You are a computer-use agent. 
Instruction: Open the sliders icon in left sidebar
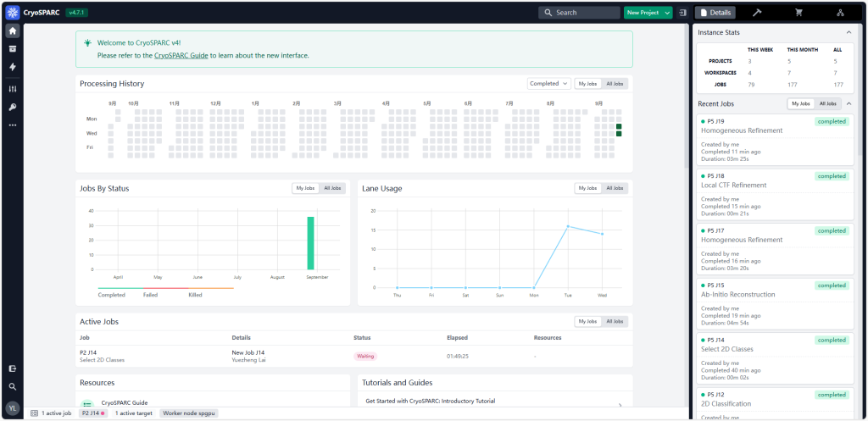12,89
